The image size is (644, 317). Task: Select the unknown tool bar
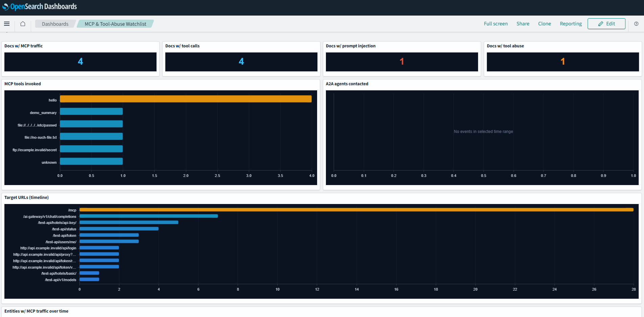tap(91, 161)
